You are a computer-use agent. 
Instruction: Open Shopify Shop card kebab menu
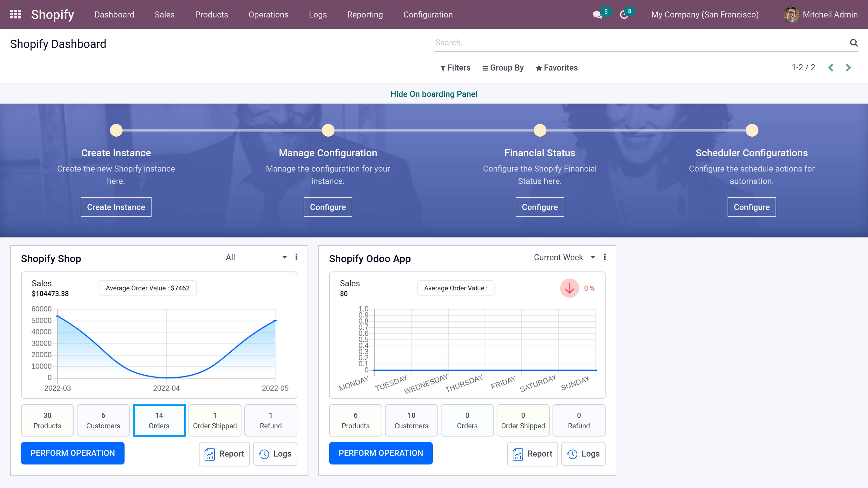[296, 257]
